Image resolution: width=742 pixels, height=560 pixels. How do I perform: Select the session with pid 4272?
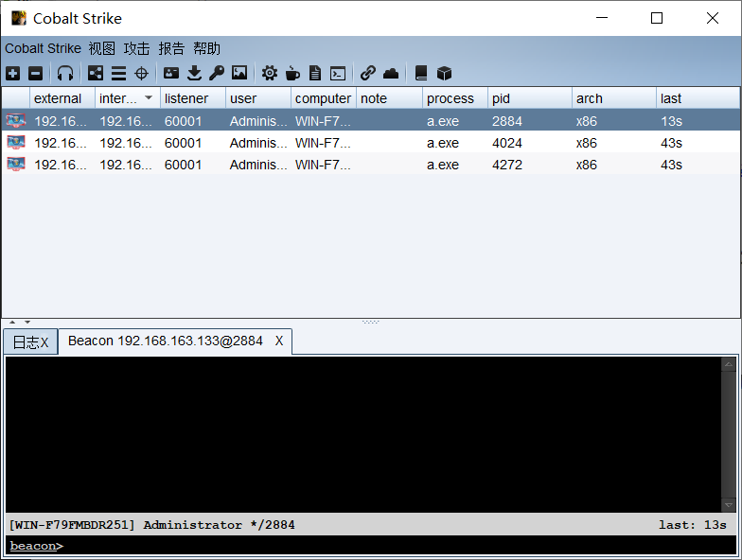pyautogui.click(x=371, y=165)
